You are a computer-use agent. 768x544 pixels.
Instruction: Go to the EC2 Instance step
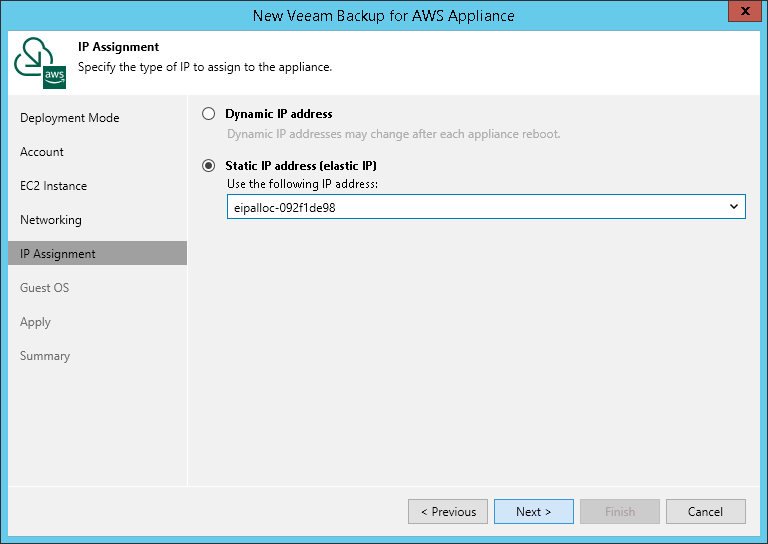53,186
